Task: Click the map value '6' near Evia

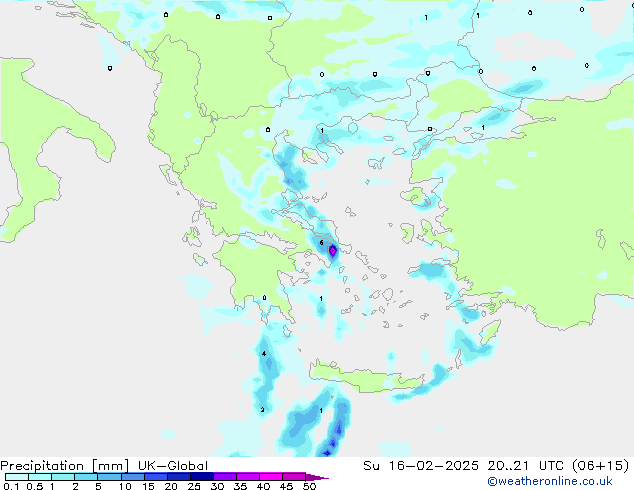Action: click(x=321, y=243)
